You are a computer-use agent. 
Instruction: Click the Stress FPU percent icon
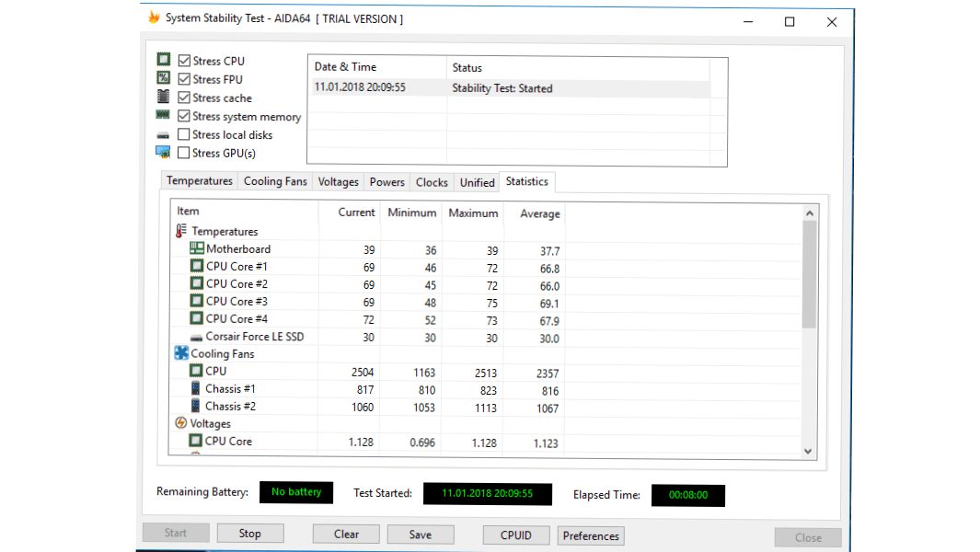163,78
